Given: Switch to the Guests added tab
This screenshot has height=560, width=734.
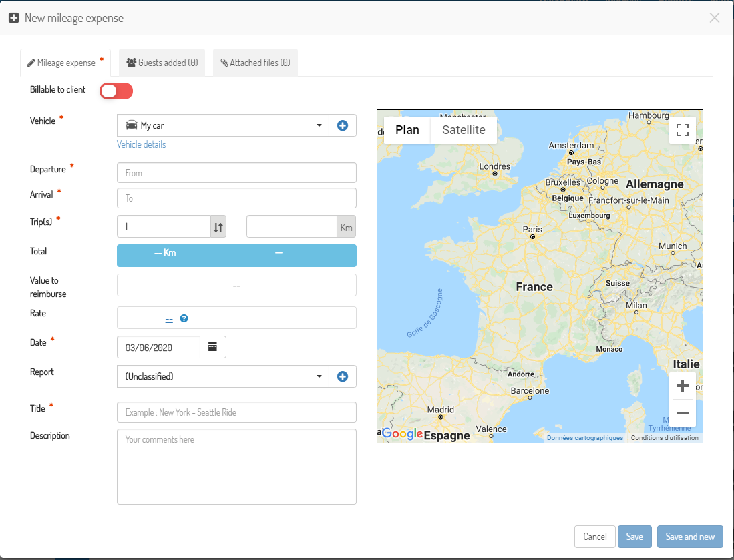Looking at the screenshot, I should tap(162, 63).
